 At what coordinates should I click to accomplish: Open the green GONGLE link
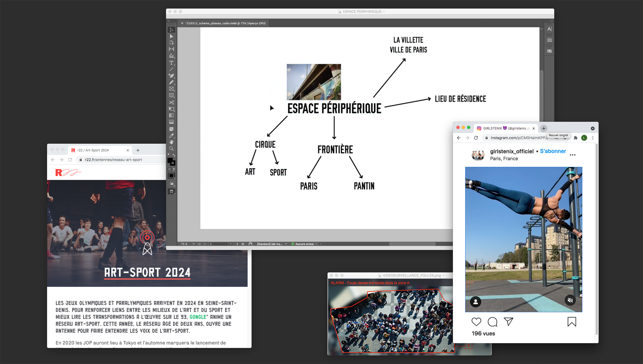pos(198,317)
